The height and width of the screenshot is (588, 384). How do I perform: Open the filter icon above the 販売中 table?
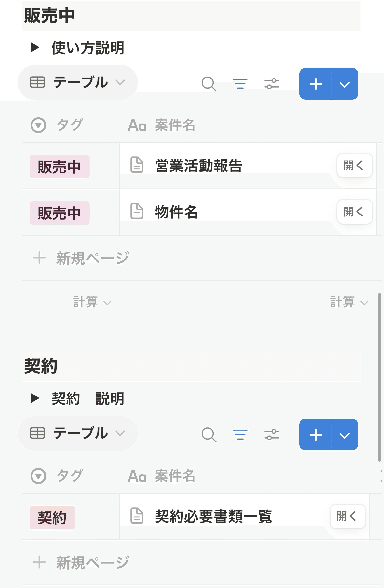tap(240, 84)
